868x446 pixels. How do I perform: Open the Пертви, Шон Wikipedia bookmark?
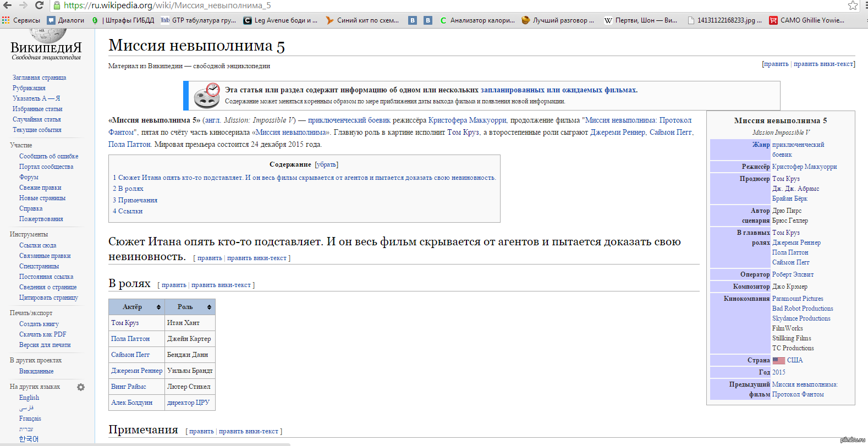pos(641,20)
